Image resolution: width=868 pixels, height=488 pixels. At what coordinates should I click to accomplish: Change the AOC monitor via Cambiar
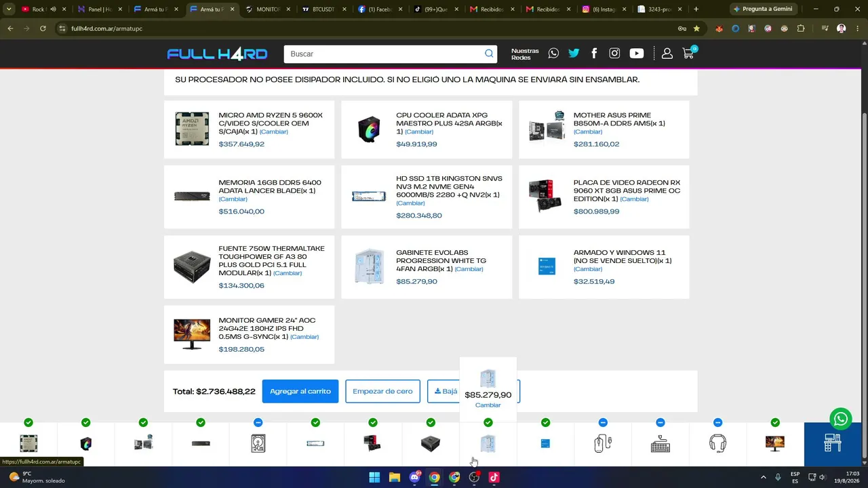pos(304,336)
